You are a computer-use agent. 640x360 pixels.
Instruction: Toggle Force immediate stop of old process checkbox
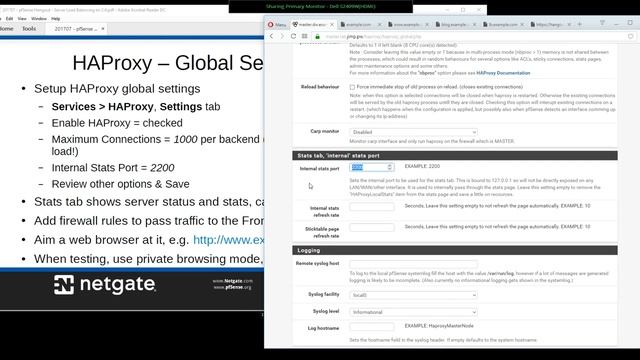point(352,87)
